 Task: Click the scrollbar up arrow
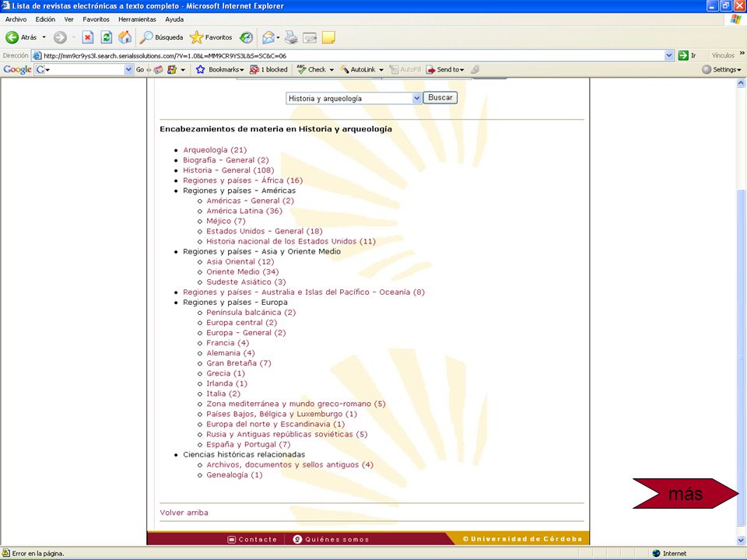coord(741,83)
